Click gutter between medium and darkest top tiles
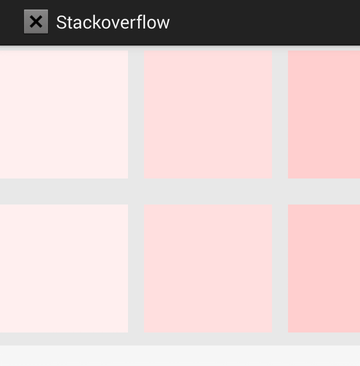360x366 pixels. pyautogui.click(x=280, y=114)
